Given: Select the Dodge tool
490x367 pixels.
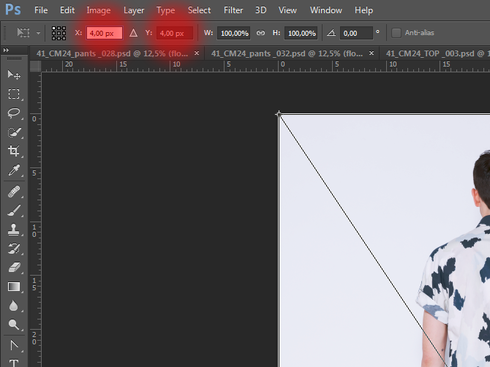Looking at the screenshot, I should click(14, 324).
